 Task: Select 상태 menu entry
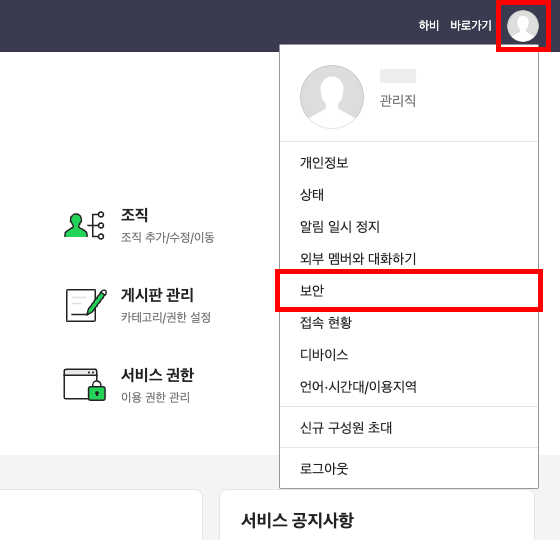[x=409, y=195]
